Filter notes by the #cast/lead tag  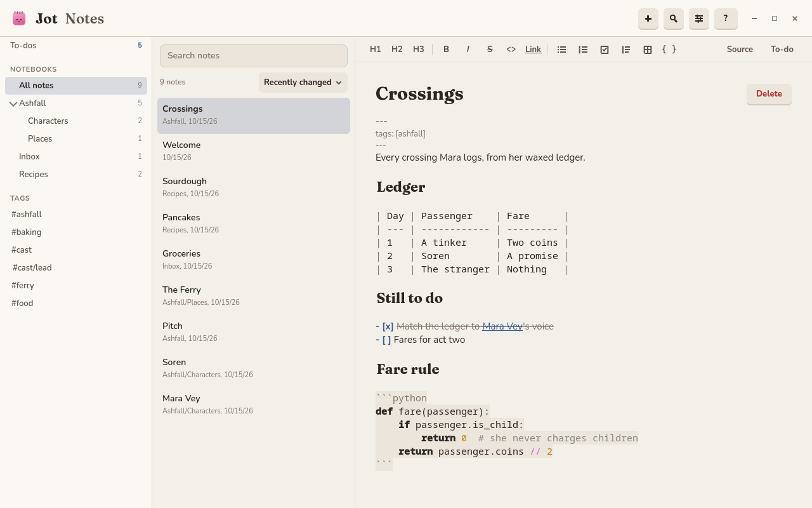tap(32, 268)
